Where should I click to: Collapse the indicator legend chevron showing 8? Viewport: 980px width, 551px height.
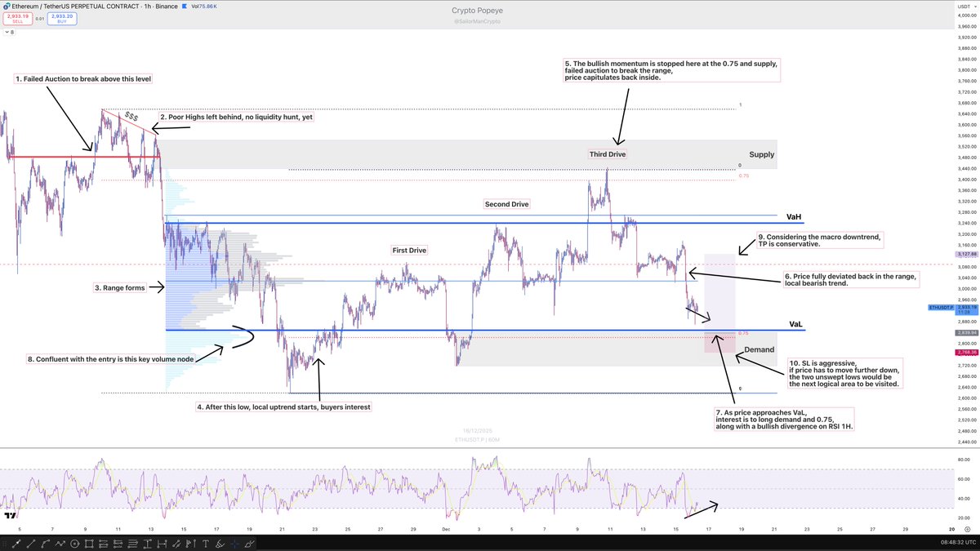[8, 33]
